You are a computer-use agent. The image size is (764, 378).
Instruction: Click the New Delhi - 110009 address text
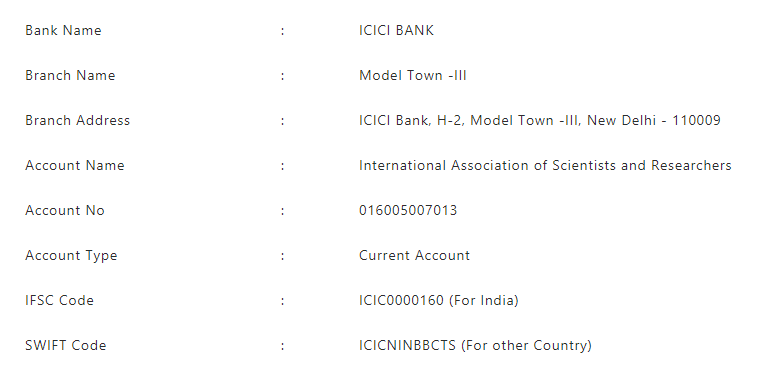pyautogui.click(x=653, y=120)
